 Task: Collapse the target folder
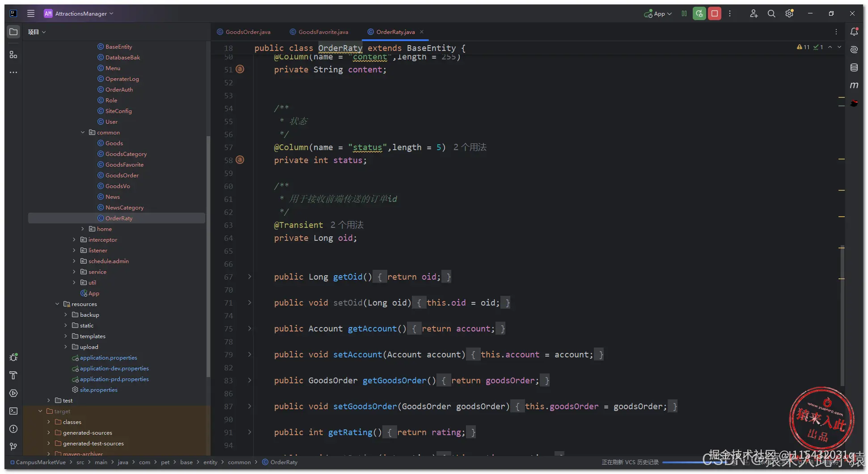(40, 411)
